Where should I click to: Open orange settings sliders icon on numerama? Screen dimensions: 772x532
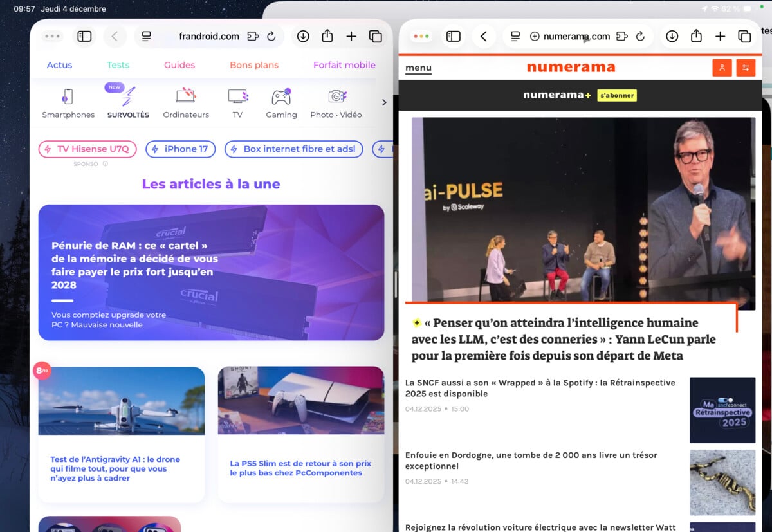(x=746, y=68)
